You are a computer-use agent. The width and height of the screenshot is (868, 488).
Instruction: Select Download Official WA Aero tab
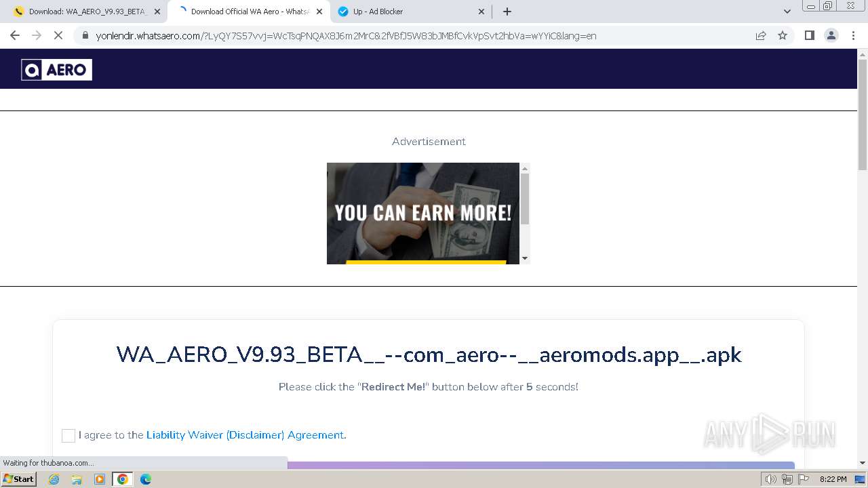(248, 12)
